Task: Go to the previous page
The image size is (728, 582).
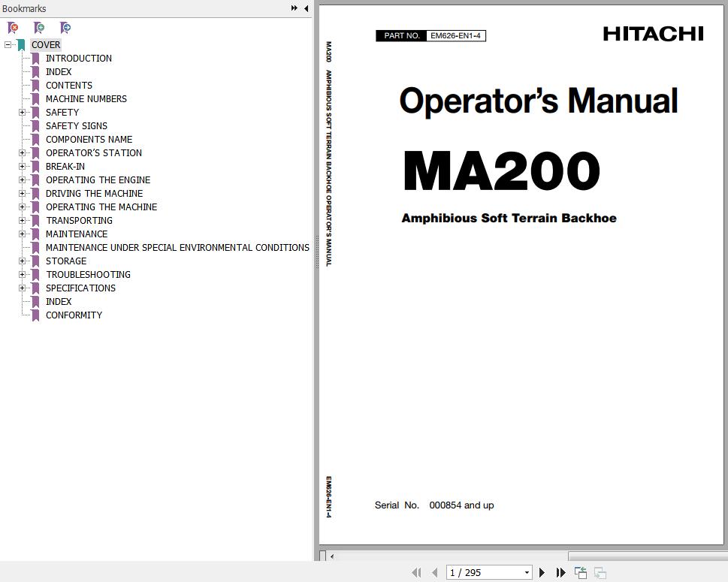Action: [x=435, y=573]
